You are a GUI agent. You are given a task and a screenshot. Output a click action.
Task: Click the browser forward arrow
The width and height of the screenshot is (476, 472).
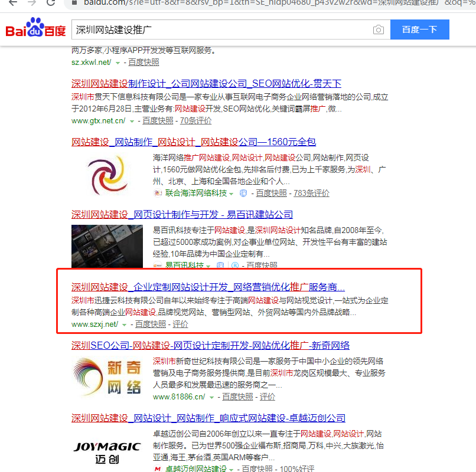click(x=31, y=3)
